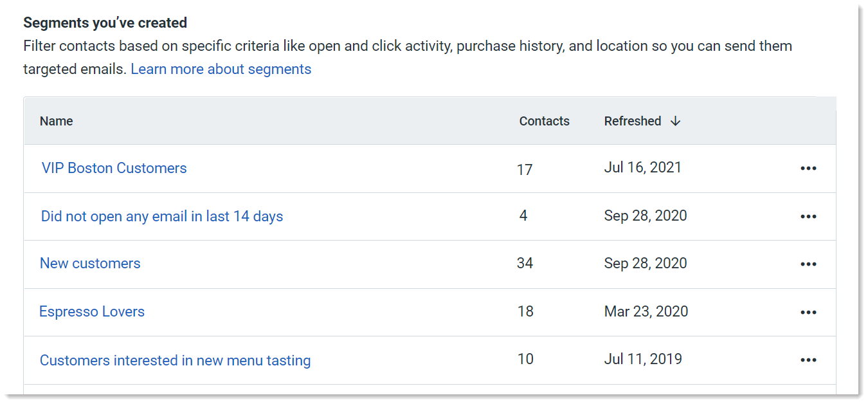
Task: Open the Espresso Lovers segment
Action: coord(92,311)
